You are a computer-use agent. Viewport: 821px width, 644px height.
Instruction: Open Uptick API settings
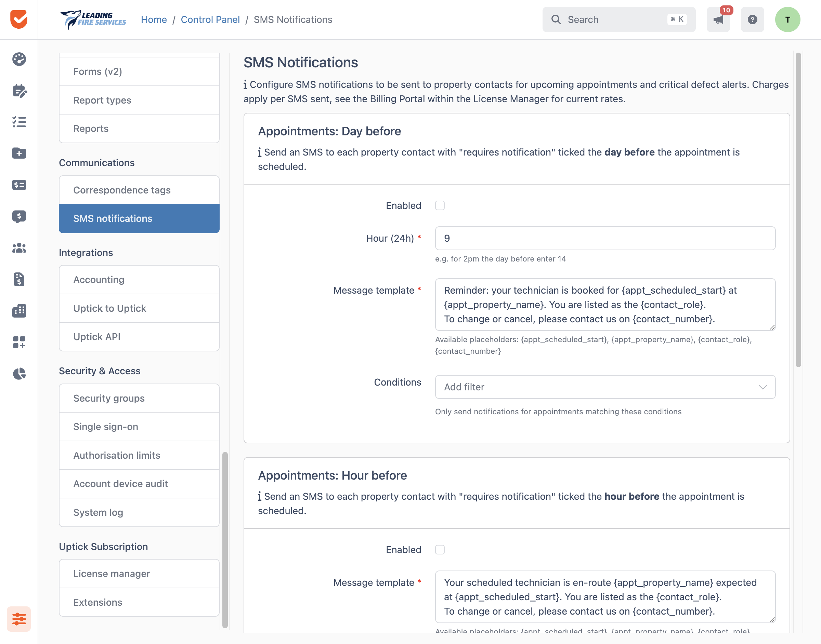coord(139,337)
